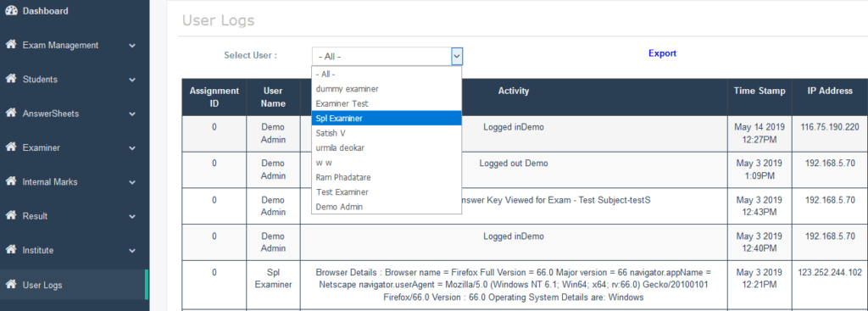Click the User Logs home icon

point(10,285)
